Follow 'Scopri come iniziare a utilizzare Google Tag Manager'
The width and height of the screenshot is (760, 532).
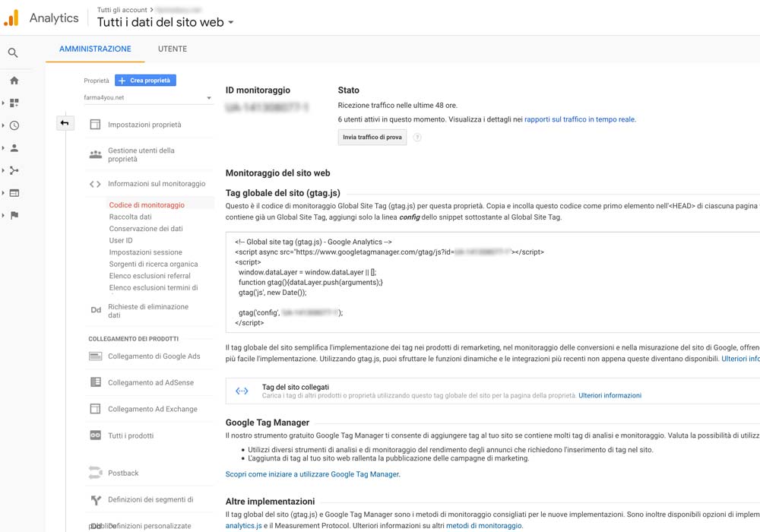click(x=312, y=474)
